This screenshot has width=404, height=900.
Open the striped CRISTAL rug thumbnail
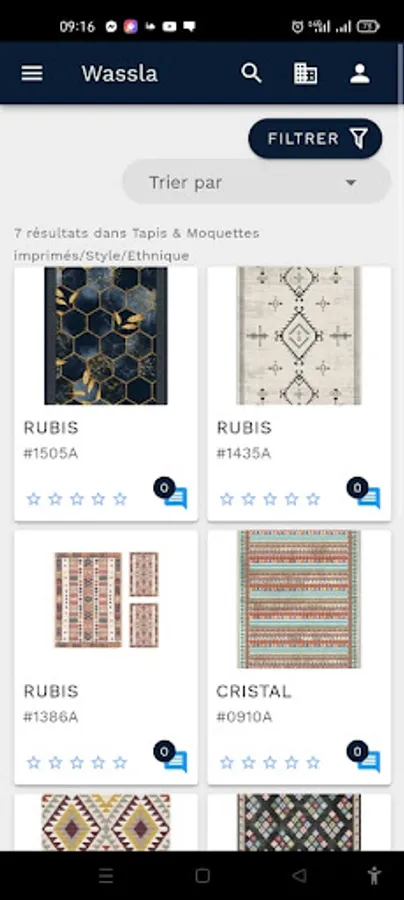click(x=299, y=599)
